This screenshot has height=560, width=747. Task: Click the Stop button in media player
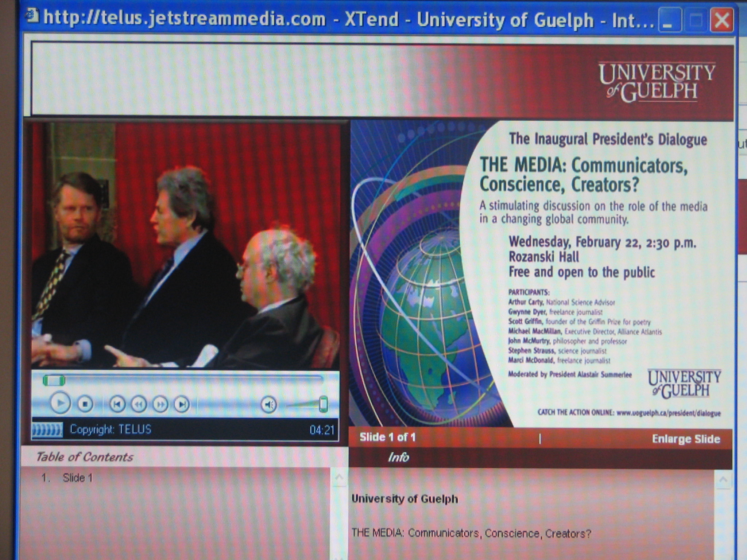coord(85,404)
